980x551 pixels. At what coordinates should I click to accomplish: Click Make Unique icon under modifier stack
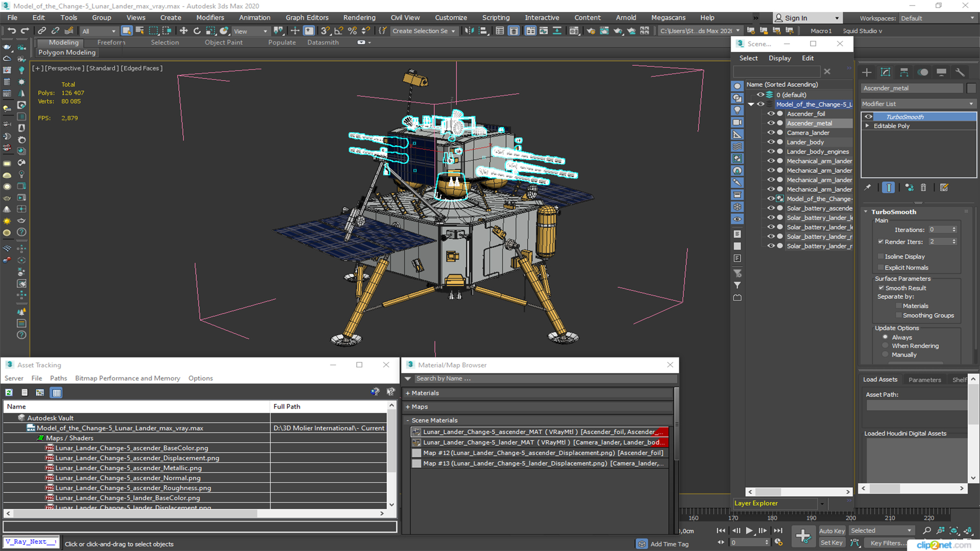[909, 188]
